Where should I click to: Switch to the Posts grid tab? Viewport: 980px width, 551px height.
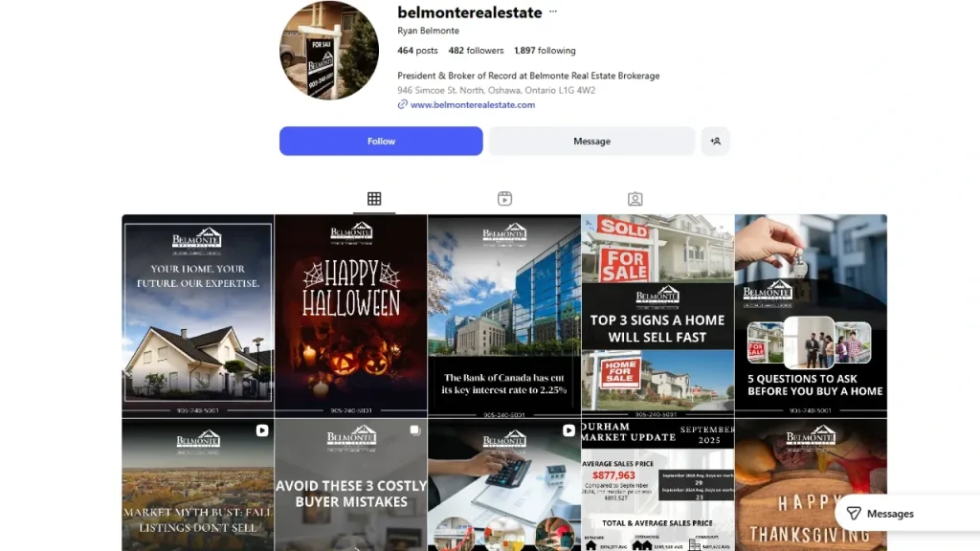(374, 199)
